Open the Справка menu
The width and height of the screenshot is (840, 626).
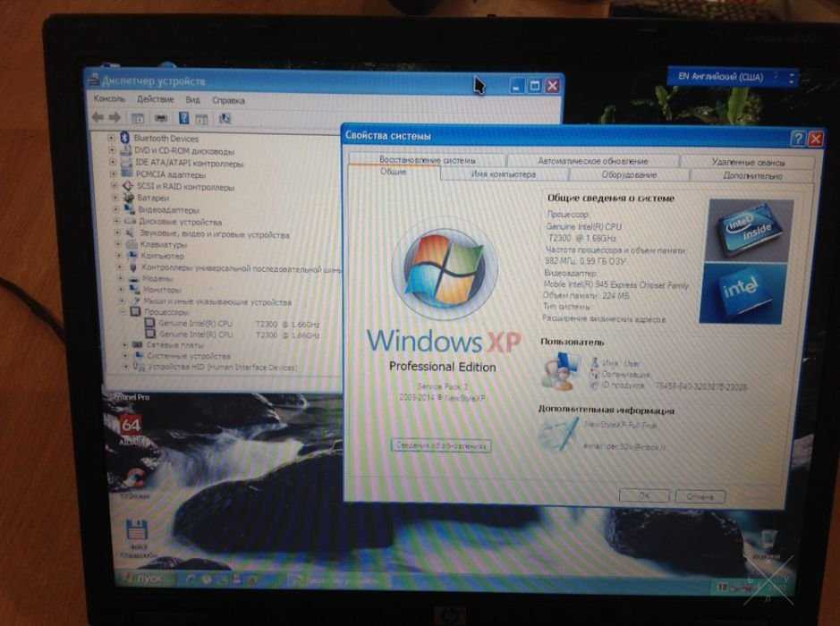click(x=229, y=100)
